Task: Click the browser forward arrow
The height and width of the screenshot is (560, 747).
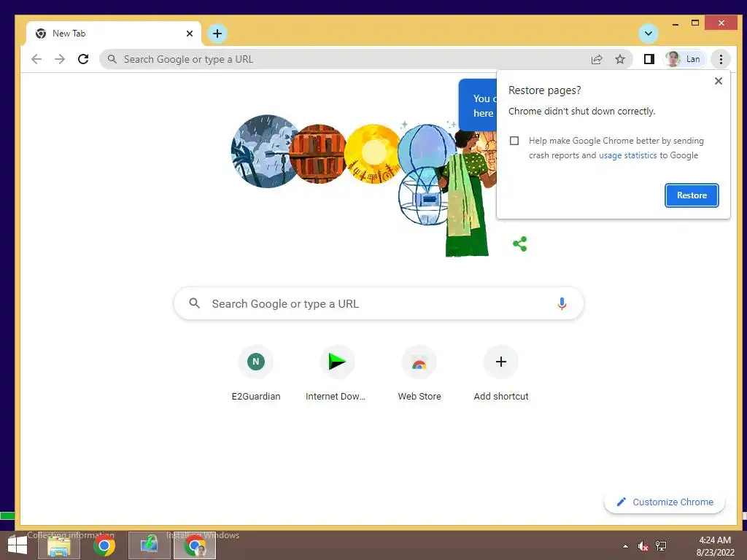Action: point(60,59)
